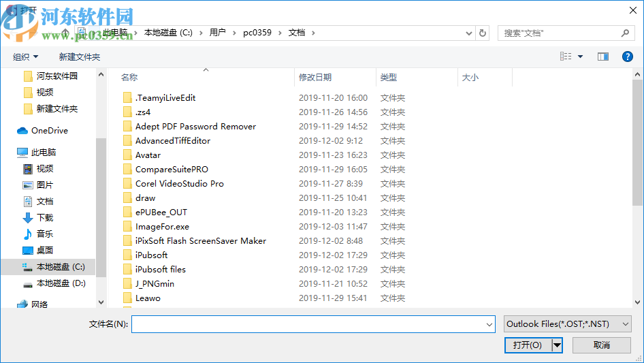Open the split arrow next to 打开
This screenshot has width=644, height=363.
[557, 345]
